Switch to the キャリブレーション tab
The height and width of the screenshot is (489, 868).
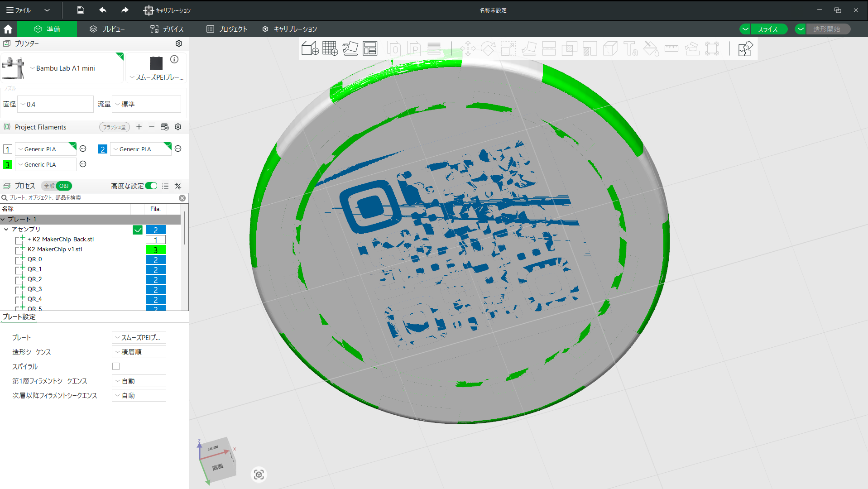coord(290,29)
